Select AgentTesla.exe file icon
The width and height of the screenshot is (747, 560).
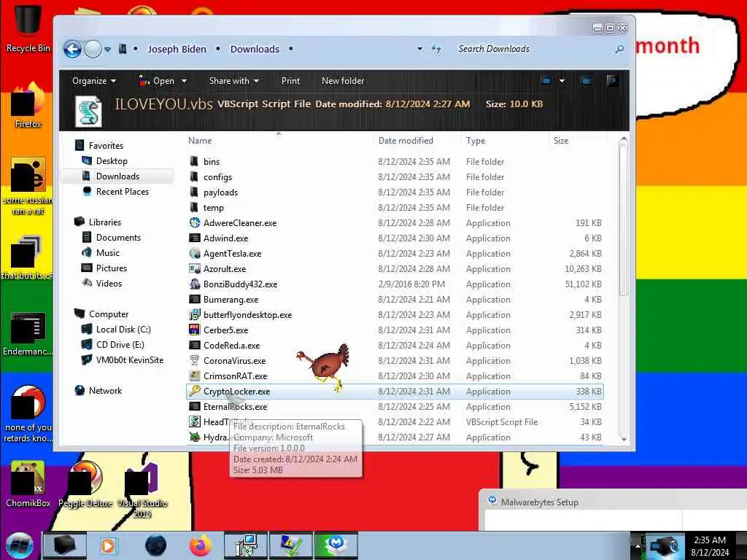[x=194, y=253]
